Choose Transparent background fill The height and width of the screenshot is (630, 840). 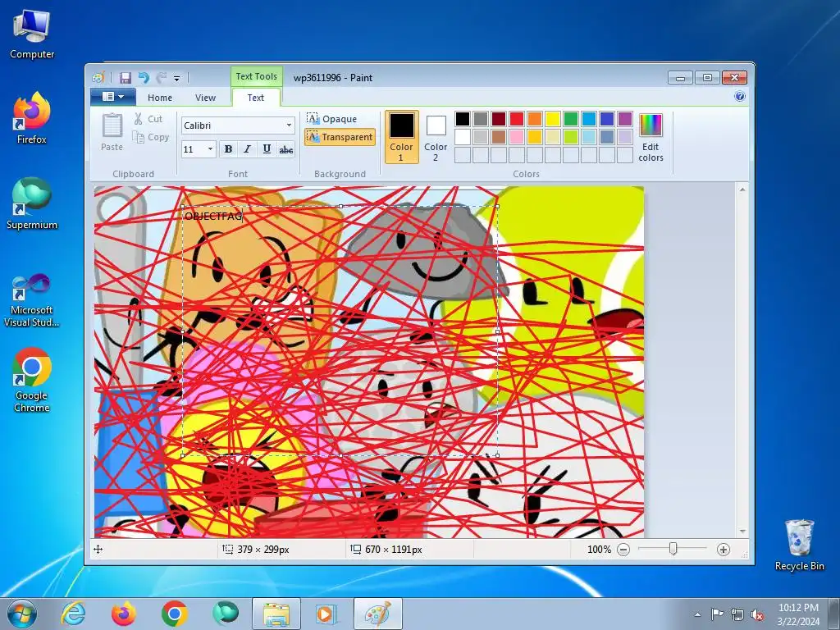click(x=340, y=137)
